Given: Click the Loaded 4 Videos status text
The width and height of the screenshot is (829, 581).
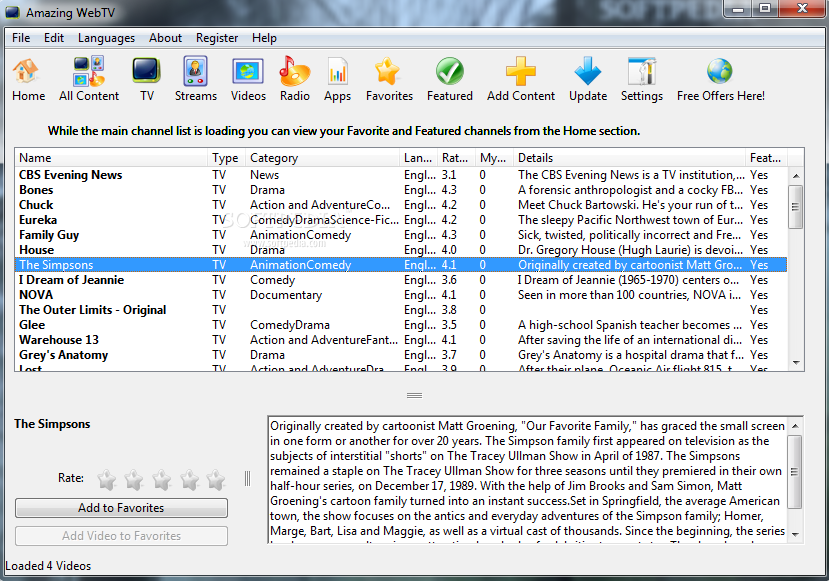Looking at the screenshot, I should (48, 566).
